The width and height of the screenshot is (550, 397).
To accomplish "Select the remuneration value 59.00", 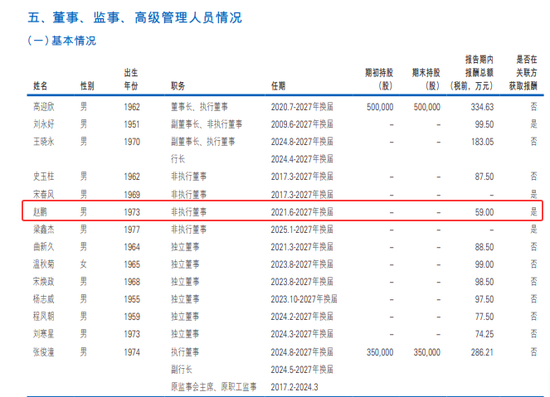I will pos(484,212).
